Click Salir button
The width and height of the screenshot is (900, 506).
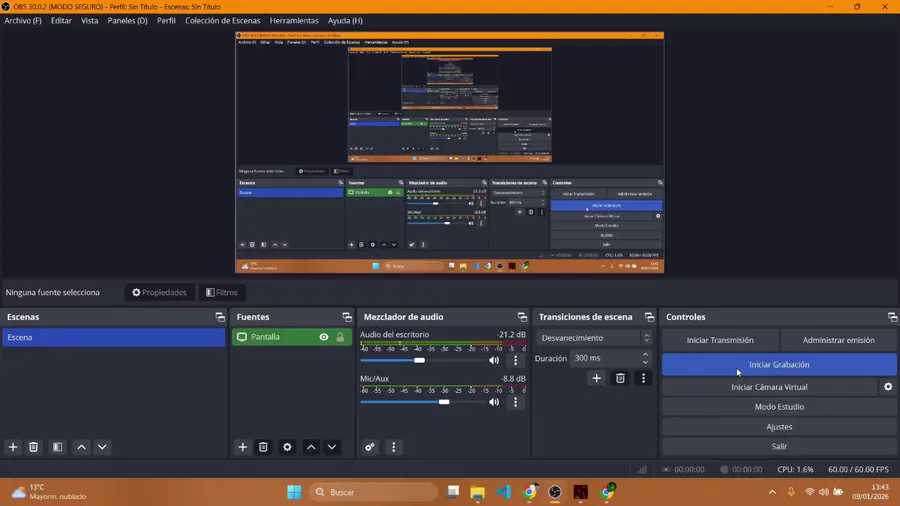click(779, 446)
